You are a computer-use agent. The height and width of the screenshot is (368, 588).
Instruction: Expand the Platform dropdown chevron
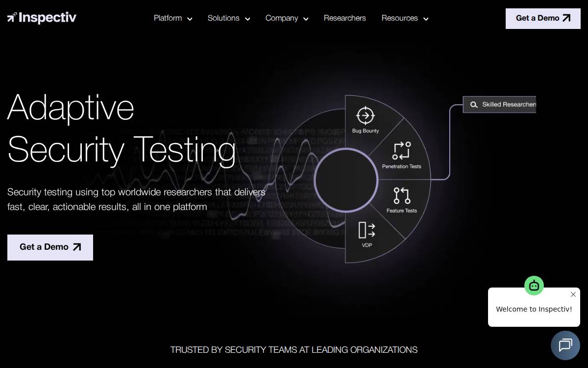click(190, 19)
